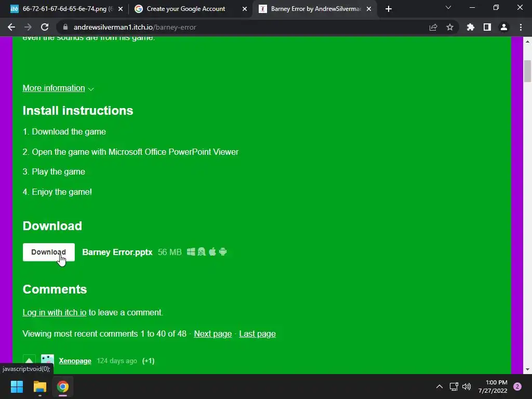This screenshot has width=532, height=399.
Task: Click the macOS apple platform icon
Action: (212, 252)
